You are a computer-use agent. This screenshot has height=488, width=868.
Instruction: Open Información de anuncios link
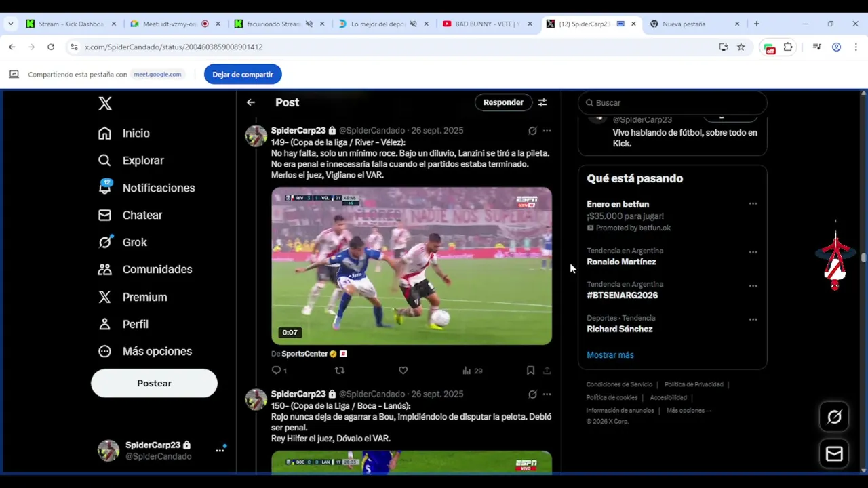point(620,410)
